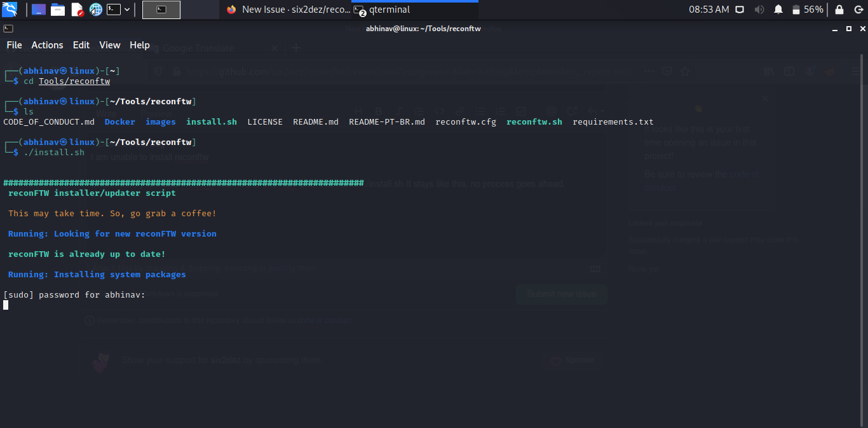Click the './install.sh' command text
The image size is (868, 428).
pyautogui.click(x=54, y=153)
